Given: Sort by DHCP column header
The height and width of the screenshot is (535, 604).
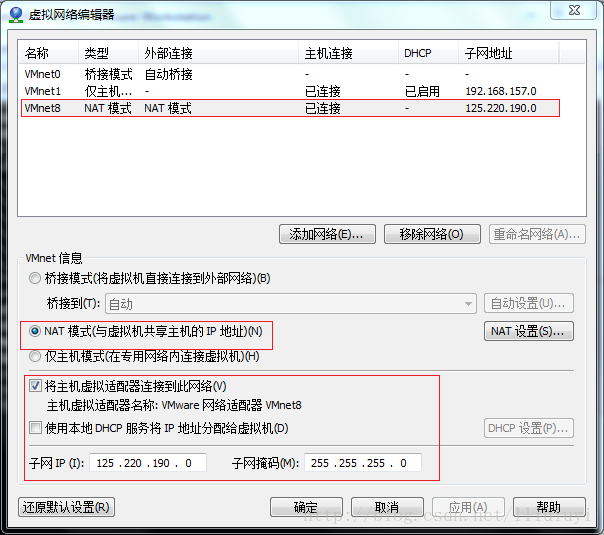Looking at the screenshot, I should [428, 53].
